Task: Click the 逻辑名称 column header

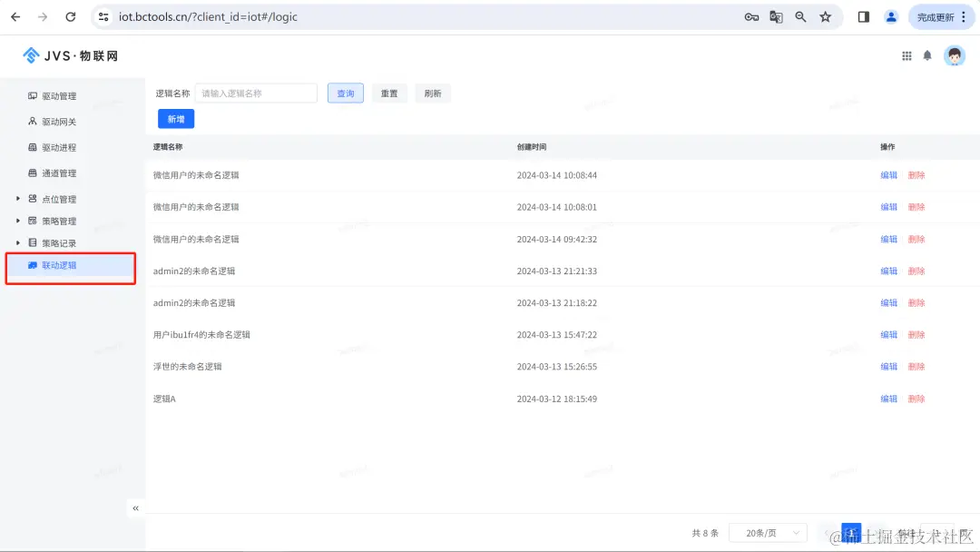Action: [168, 147]
